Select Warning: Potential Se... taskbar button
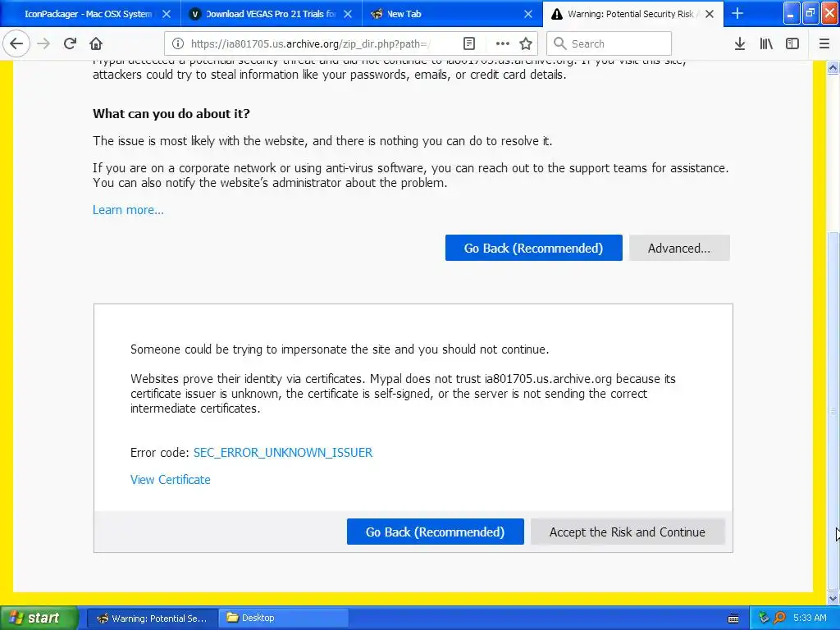 pos(152,618)
